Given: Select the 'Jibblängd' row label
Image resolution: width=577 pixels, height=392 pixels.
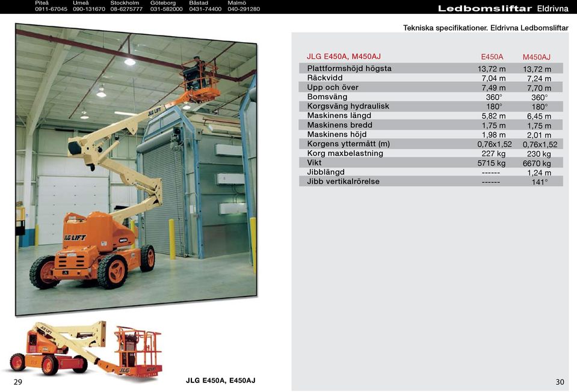Looking at the screenshot, I should (326, 172).
